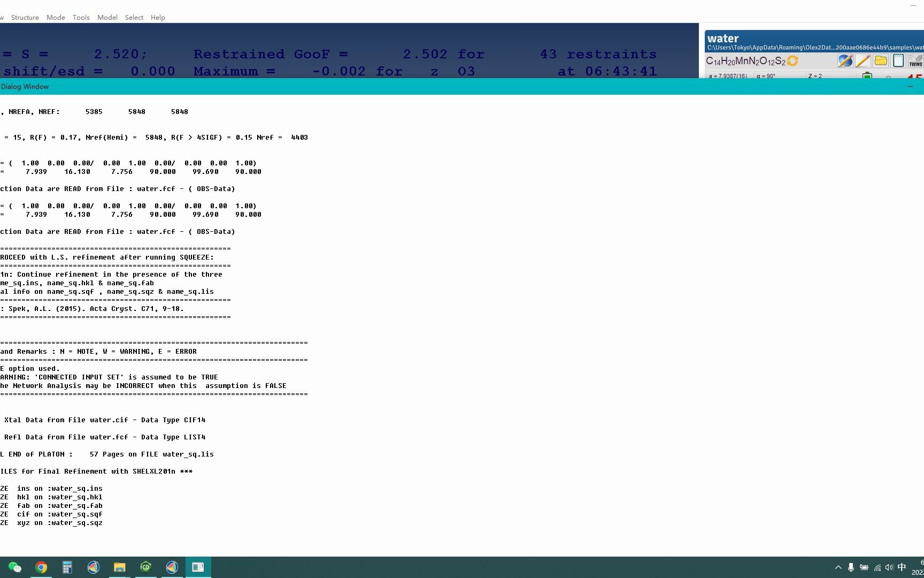The width and height of the screenshot is (924, 578).
Task: Open the yellow folder icon in Olex2
Action: (x=881, y=60)
